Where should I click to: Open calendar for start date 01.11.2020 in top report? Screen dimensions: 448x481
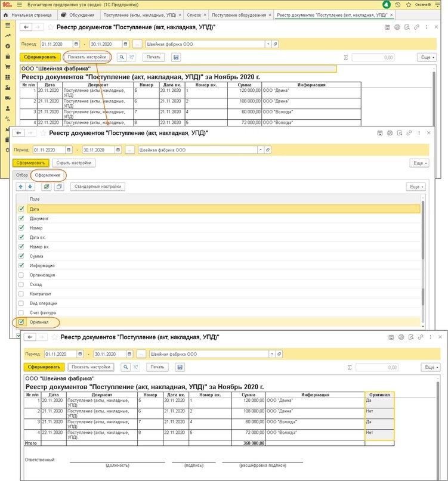(x=76, y=44)
